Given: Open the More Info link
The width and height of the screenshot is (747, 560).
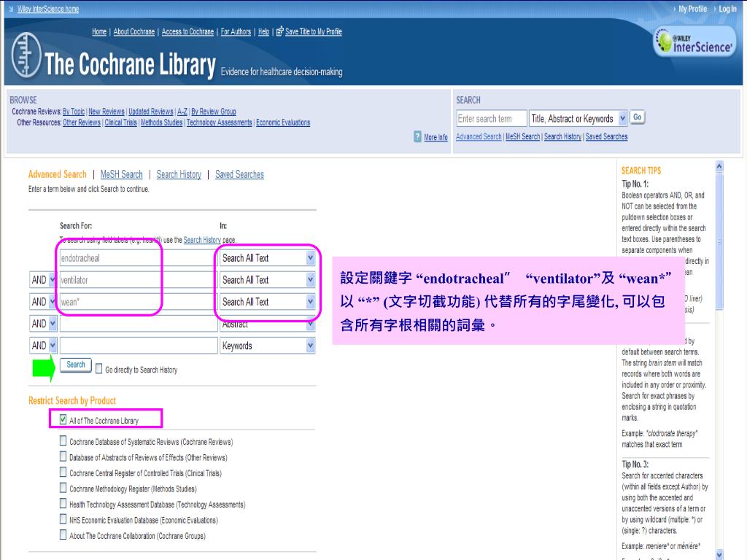Looking at the screenshot, I should tap(436, 137).
